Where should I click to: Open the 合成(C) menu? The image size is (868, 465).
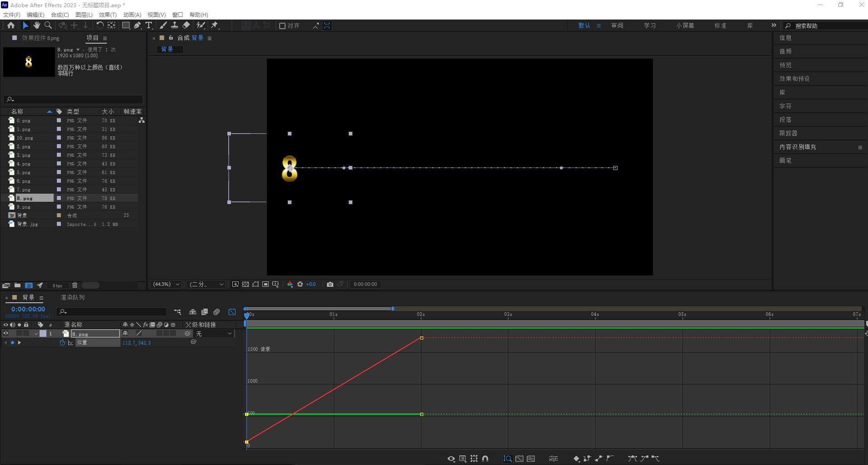coord(60,15)
